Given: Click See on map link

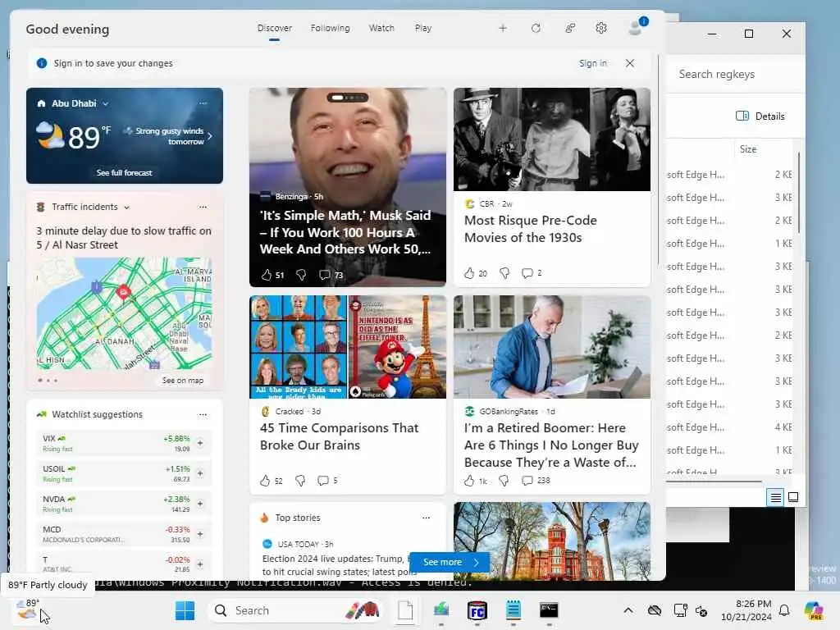Looking at the screenshot, I should 183,381.
